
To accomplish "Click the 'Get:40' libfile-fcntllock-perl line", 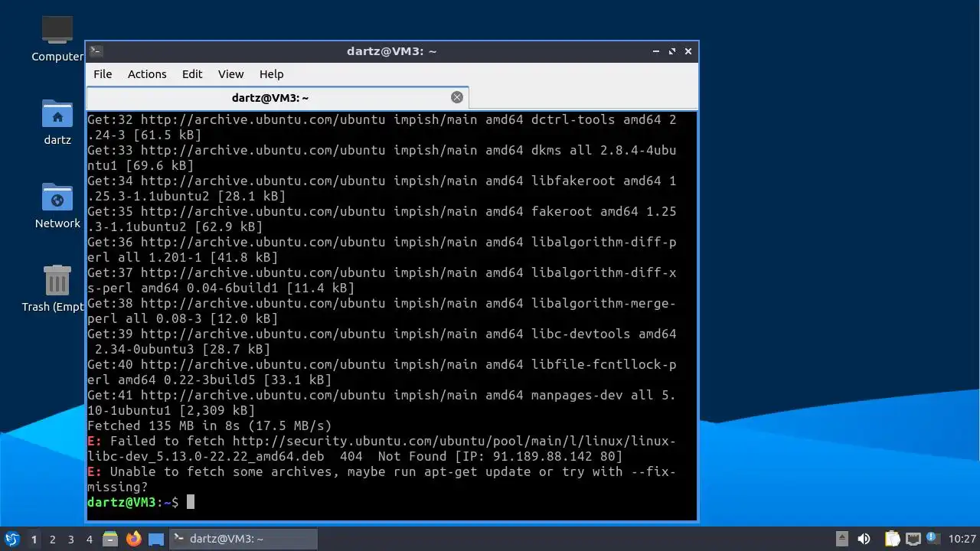I will (382, 372).
